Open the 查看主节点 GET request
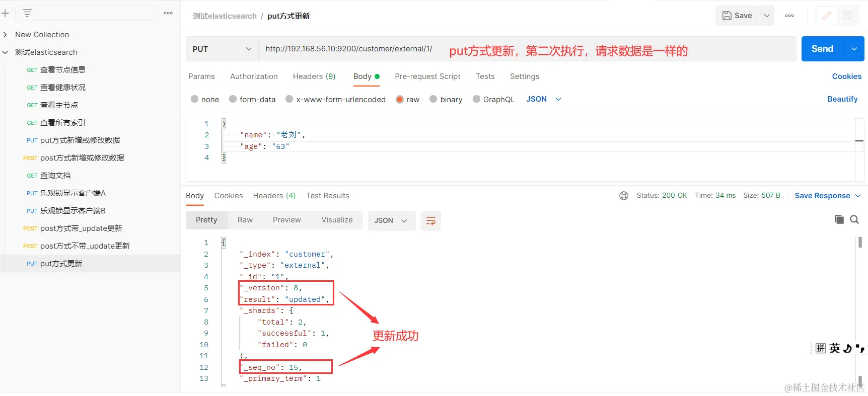868x396 pixels. pos(59,105)
